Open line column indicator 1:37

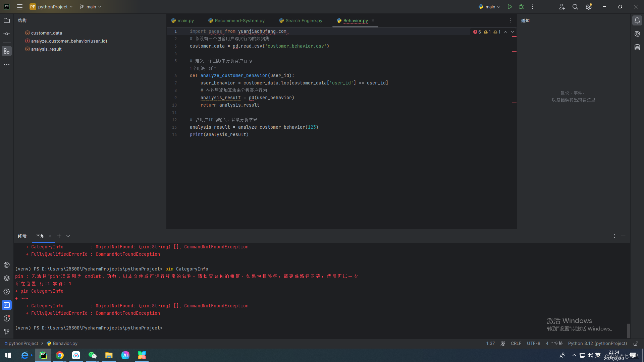(490, 344)
